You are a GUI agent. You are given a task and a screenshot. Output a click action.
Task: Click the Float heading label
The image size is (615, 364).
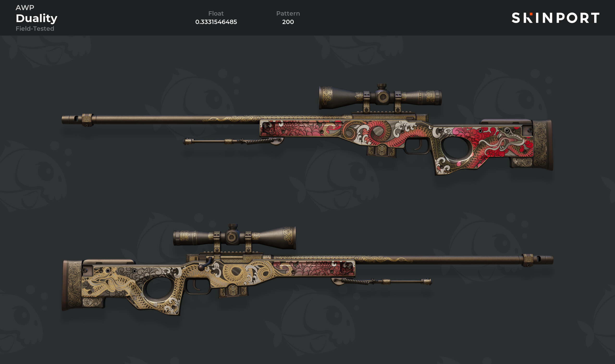216,13
